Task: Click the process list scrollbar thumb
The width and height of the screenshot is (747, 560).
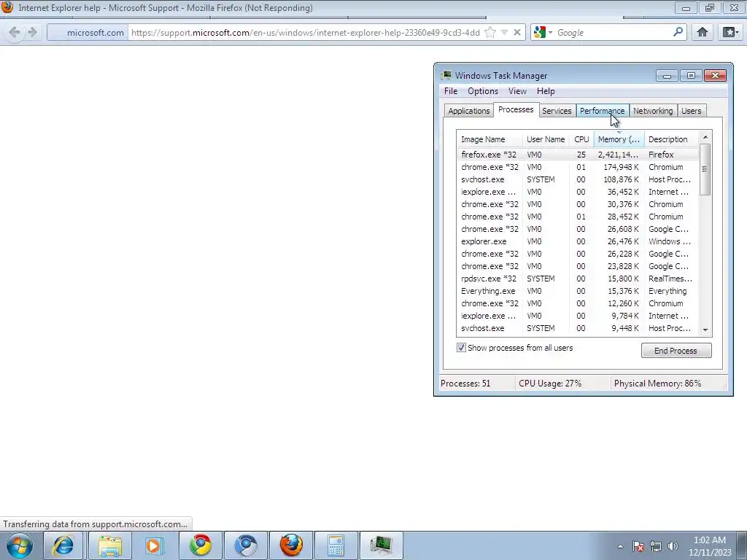Action: (705, 169)
